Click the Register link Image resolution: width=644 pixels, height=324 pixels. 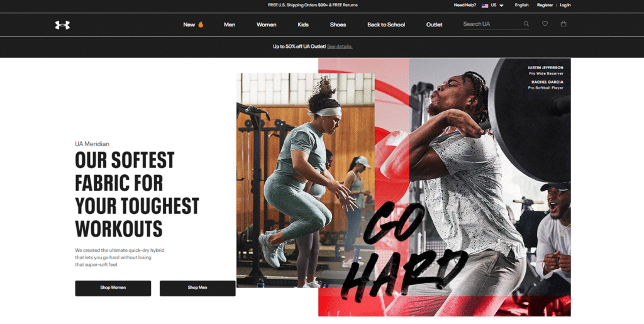545,5
